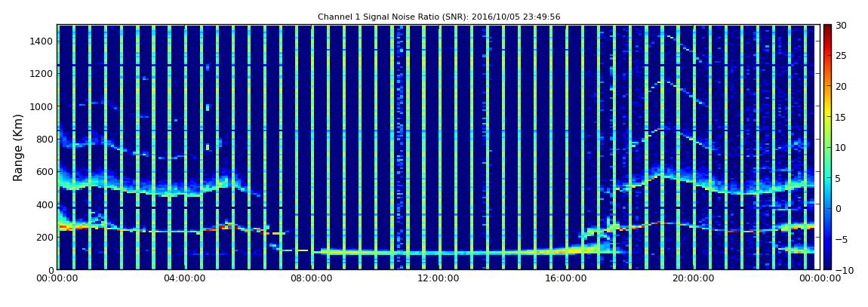Click the colorbar 30 tick label

(x=842, y=25)
